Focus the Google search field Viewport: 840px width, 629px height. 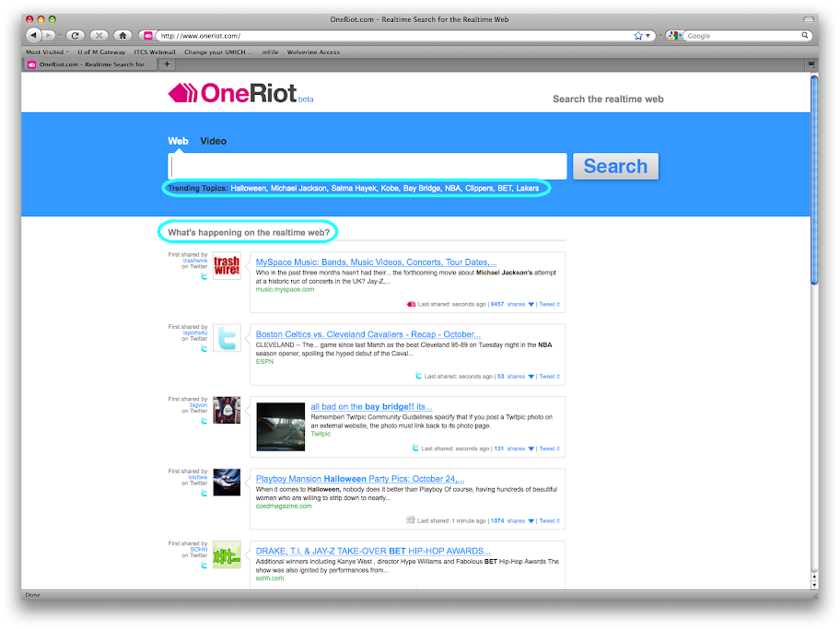[742, 35]
